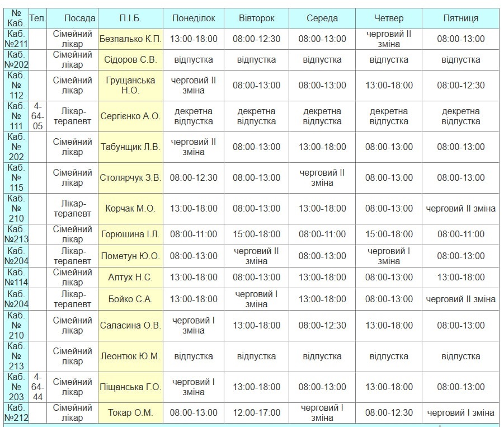This screenshot has width=504, height=427.
Task: Click Сідоров's Wednesday "відпустка" cell
Action: point(322,60)
